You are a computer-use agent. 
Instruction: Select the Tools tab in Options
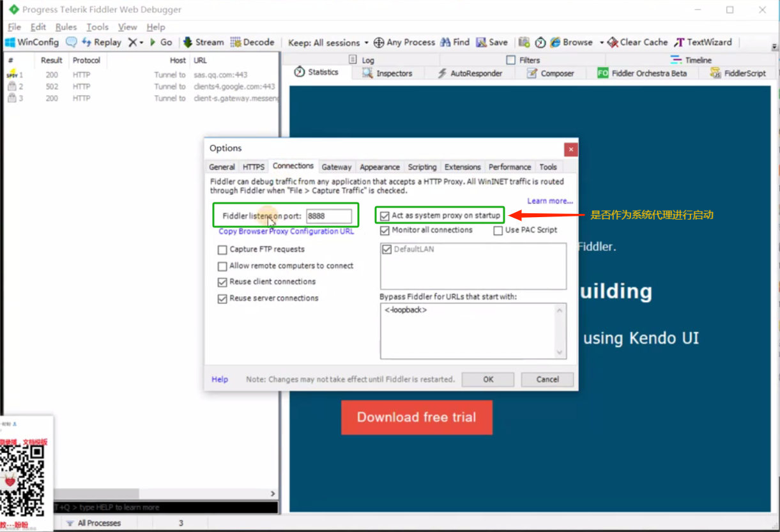548,167
